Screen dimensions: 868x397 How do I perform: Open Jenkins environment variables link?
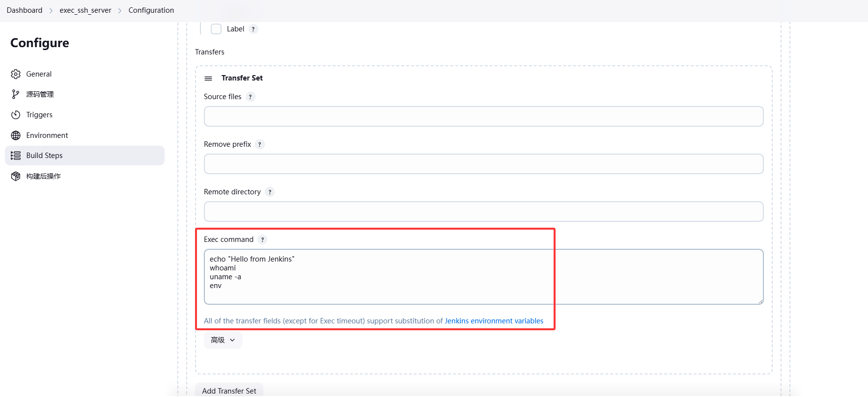click(x=494, y=321)
